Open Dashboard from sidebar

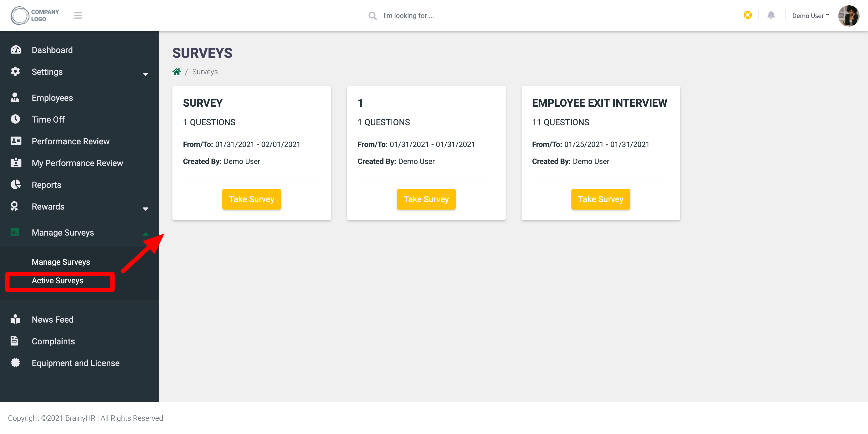pos(52,50)
